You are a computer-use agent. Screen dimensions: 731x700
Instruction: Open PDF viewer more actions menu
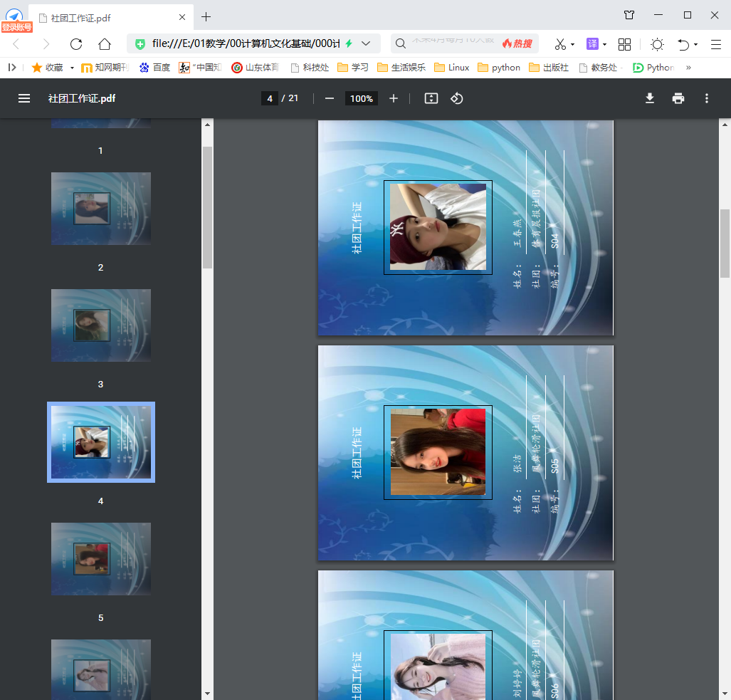[x=707, y=98]
